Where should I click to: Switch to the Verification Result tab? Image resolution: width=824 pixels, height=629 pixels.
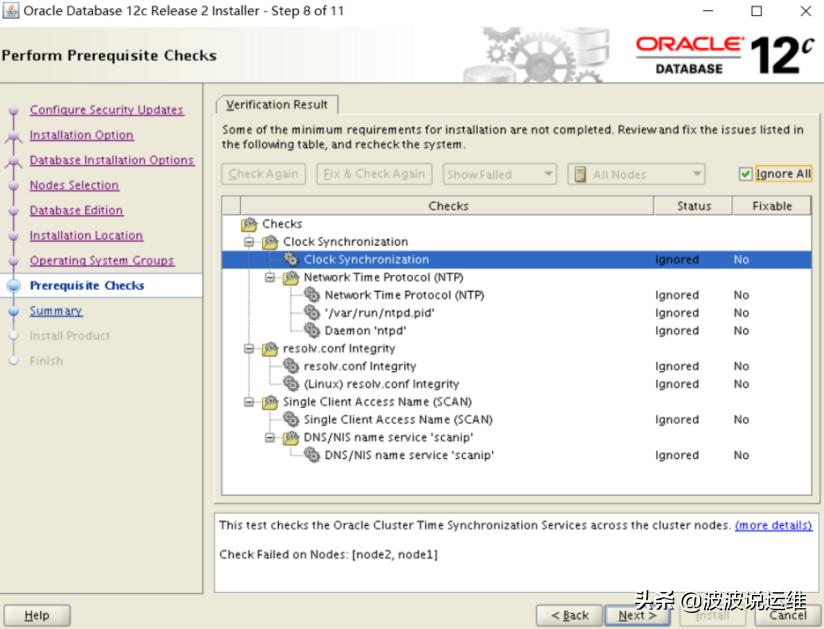click(x=277, y=103)
